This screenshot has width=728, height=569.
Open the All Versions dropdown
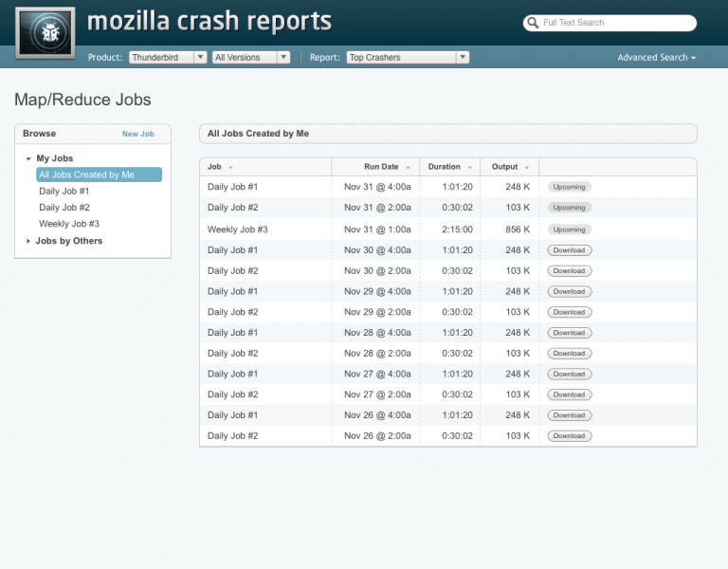pyautogui.click(x=251, y=57)
